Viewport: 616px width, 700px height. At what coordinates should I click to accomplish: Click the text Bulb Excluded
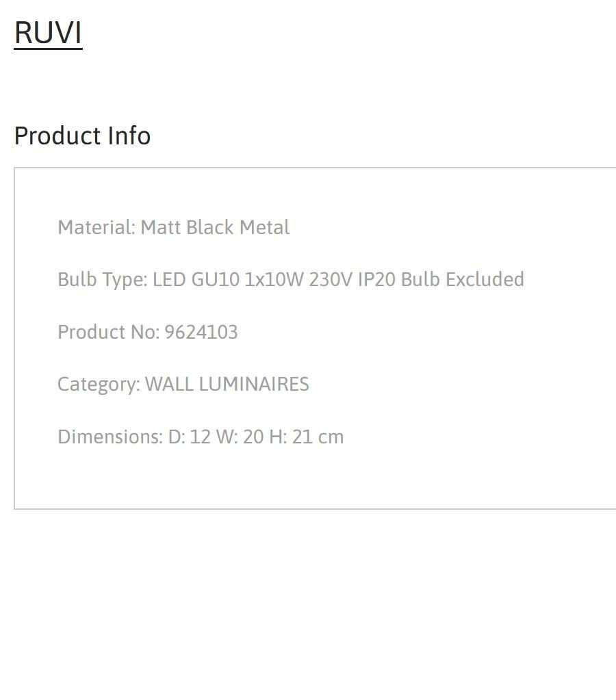pyautogui.click(x=462, y=279)
